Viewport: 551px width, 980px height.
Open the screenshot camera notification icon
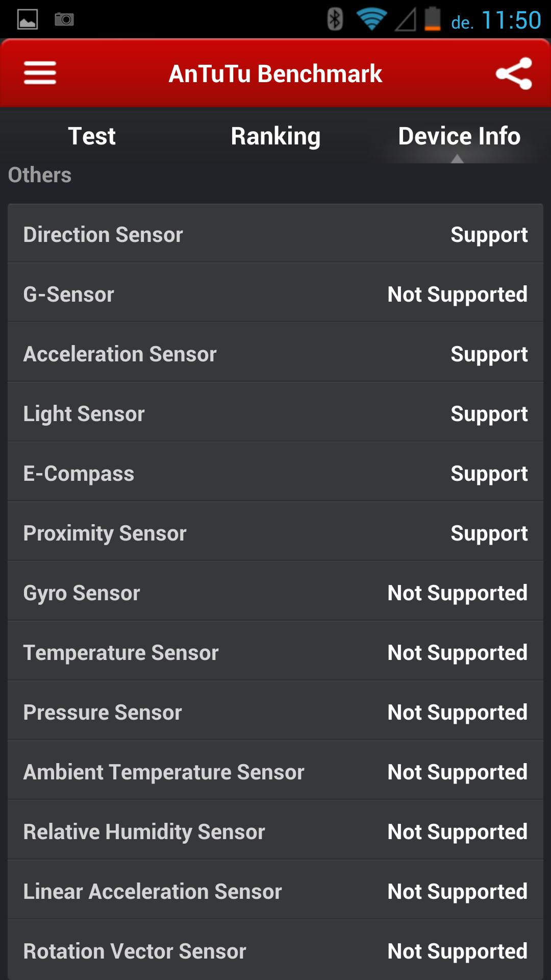tap(64, 19)
